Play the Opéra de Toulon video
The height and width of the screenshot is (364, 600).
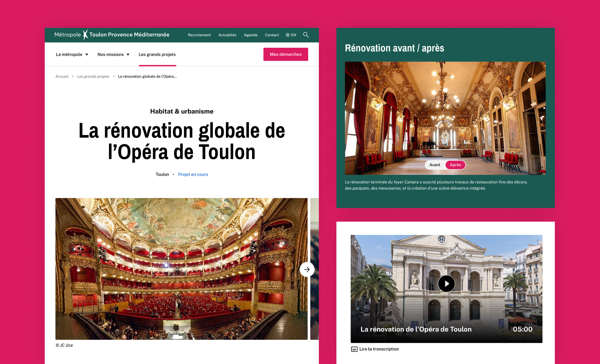[446, 283]
